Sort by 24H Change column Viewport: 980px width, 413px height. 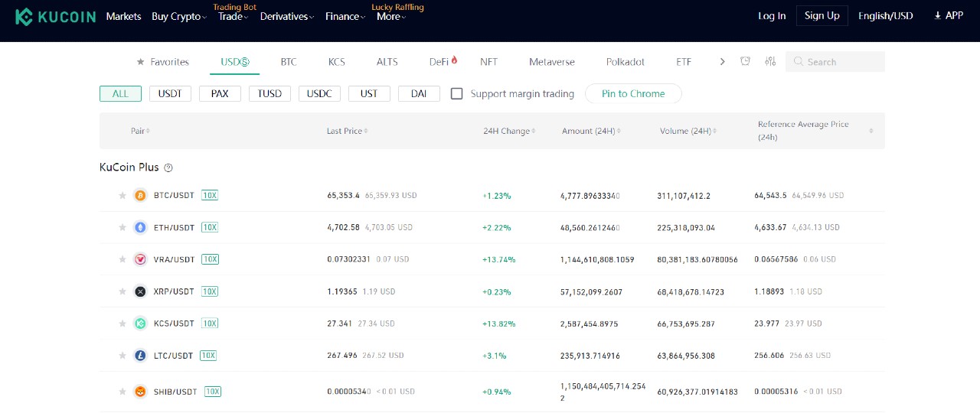point(509,132)
